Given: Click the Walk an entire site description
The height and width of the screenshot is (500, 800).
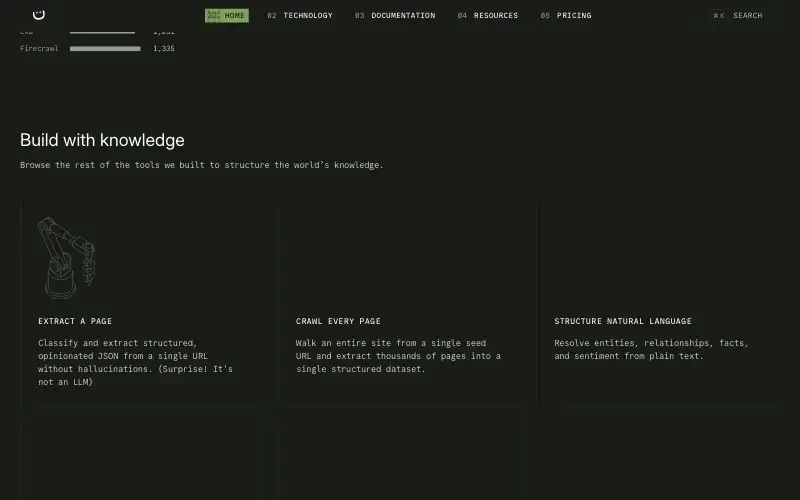Looking at the screenshot, I should pyautogui.click(x=398, y=356).
